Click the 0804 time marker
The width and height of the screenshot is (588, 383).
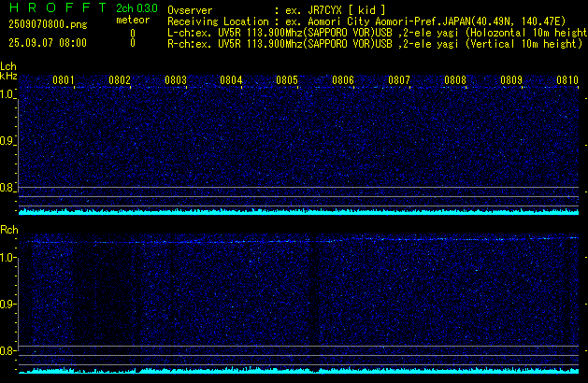point(231,80)
